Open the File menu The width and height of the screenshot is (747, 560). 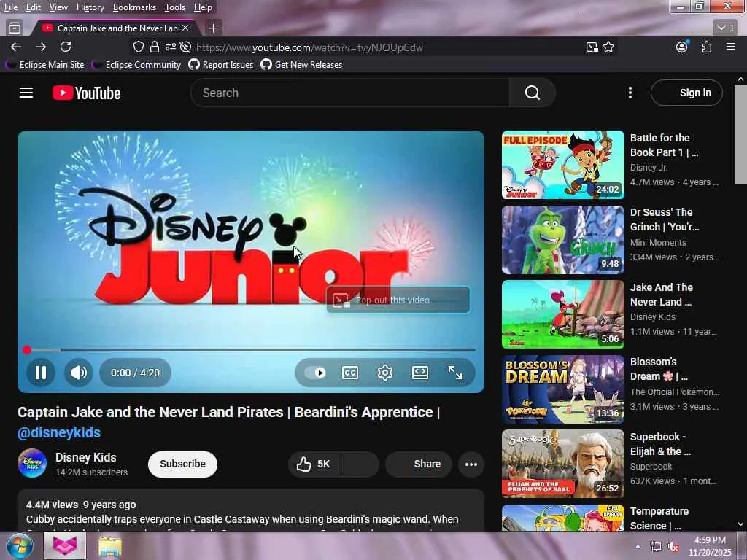point(10,7)
